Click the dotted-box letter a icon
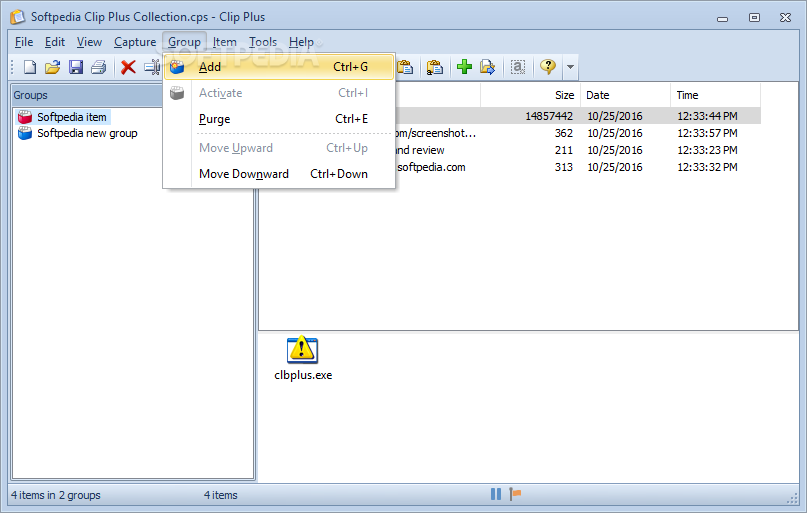This screenshot has height=513, width=807. (x=518, y=67)
